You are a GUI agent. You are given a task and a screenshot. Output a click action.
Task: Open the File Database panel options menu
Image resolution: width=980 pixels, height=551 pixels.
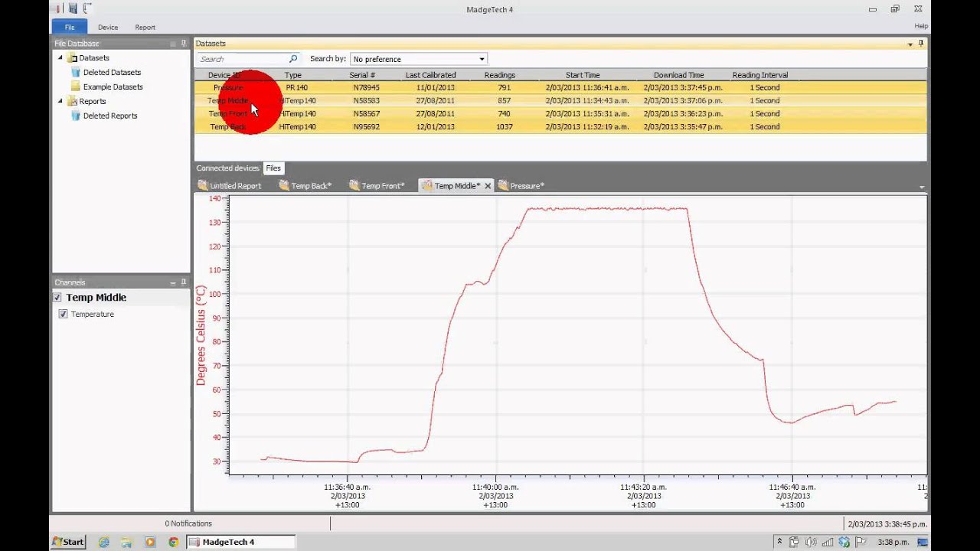pos(174,44)
